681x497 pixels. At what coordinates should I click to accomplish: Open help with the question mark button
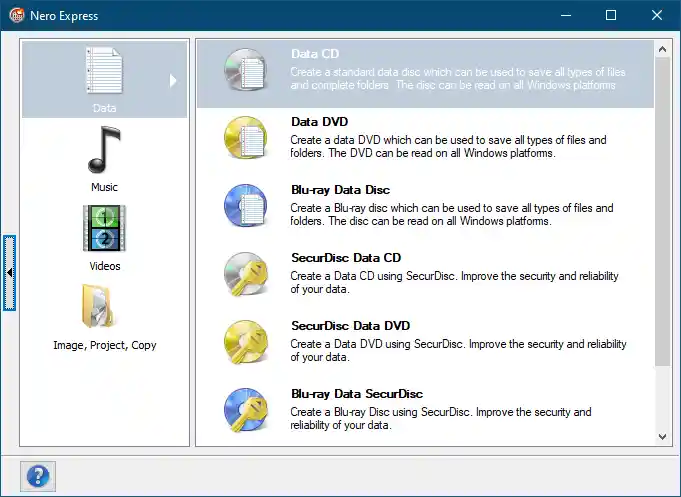tap(39, 476)
